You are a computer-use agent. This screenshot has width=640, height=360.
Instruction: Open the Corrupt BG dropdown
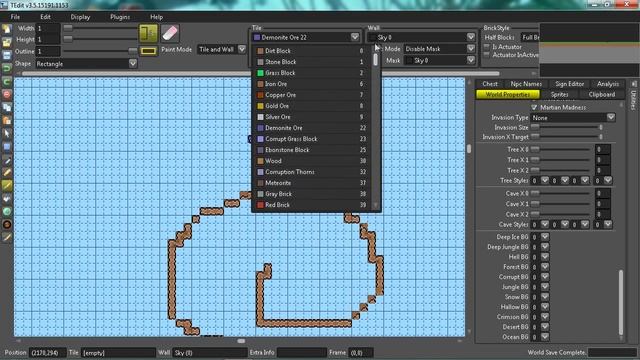point(545,277)
